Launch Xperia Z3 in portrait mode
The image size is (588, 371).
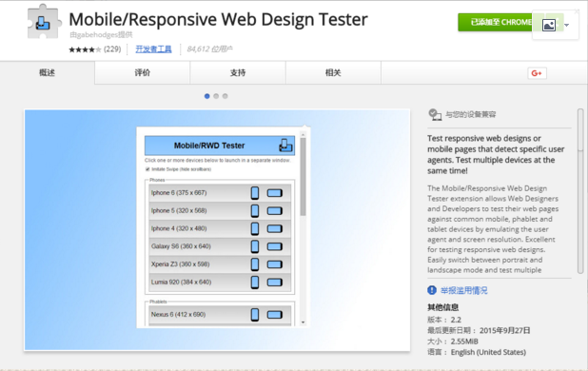click(255, 264)
